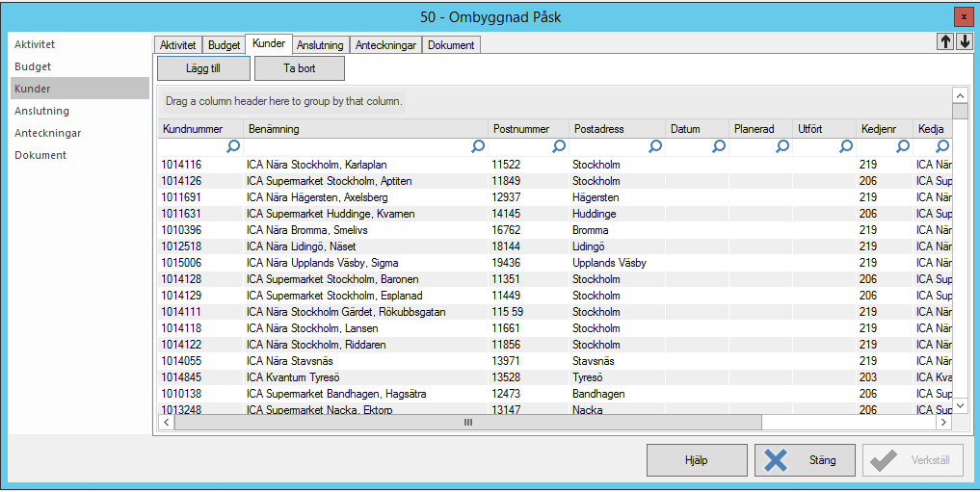Sort by the Benämning column header
Screen dimensions: 980x492
(365, 129)
